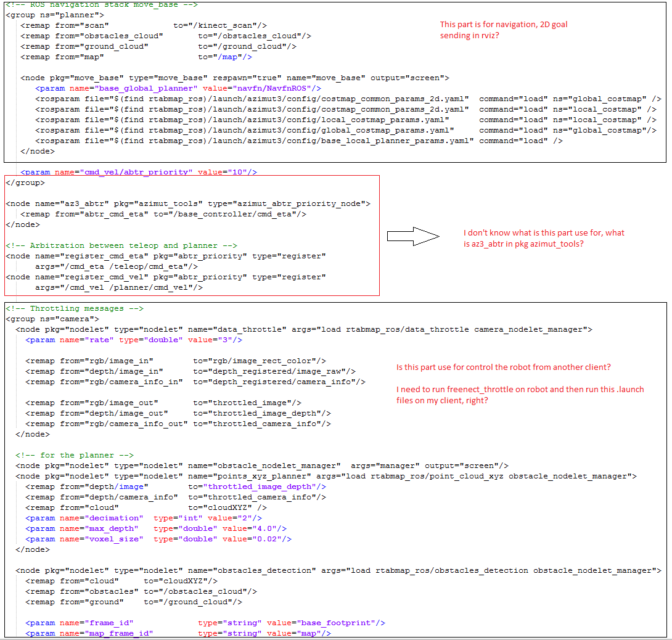Click the "for the planner" comment

74,455
